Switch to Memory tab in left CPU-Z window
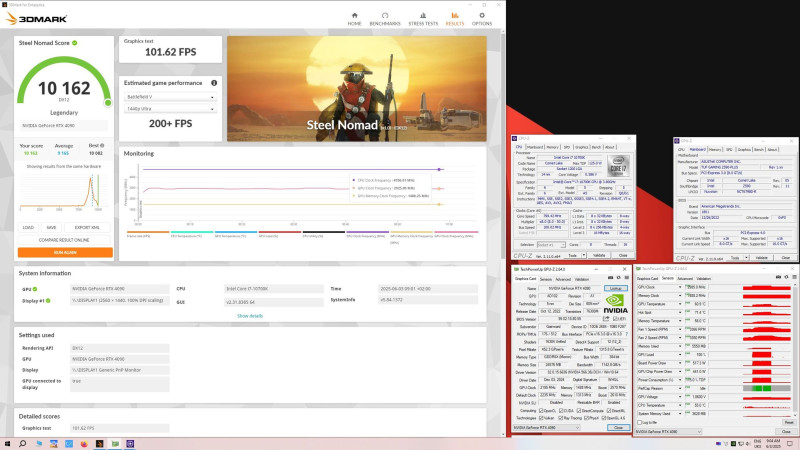This screenshot has width=800, height=450. click(553, 147)
